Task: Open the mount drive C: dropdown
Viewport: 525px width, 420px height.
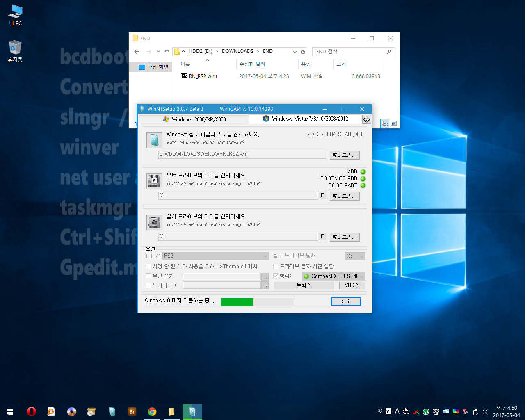Action: (355, 256)
